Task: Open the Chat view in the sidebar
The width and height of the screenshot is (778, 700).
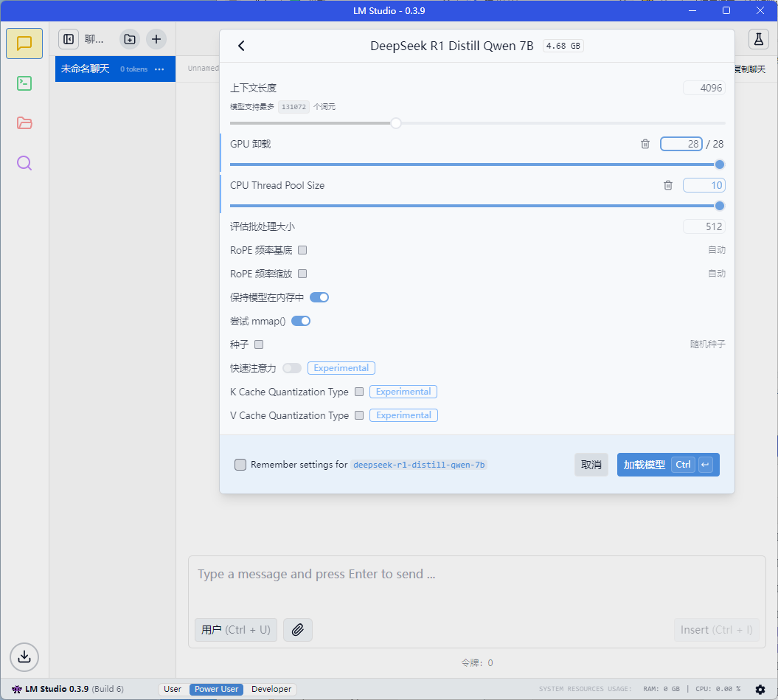Action: pyautogui.click(x=24, y=44)
